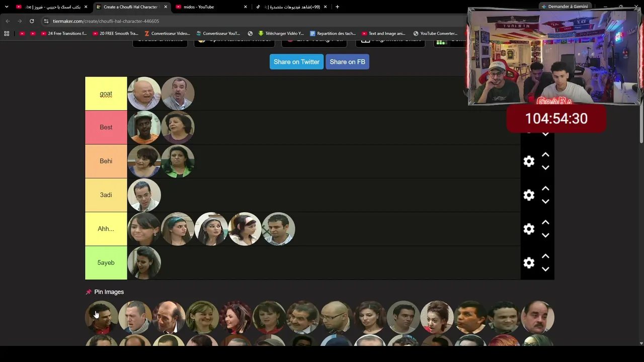This screenshot has height=362, width=644.
Task: Close the midos - YouTube tab
Action: click(x=246, y=7)
